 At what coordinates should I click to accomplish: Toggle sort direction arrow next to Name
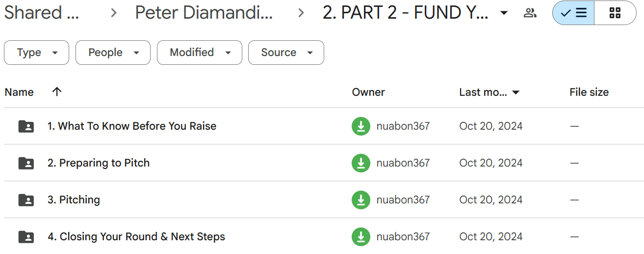coord(57,91)
